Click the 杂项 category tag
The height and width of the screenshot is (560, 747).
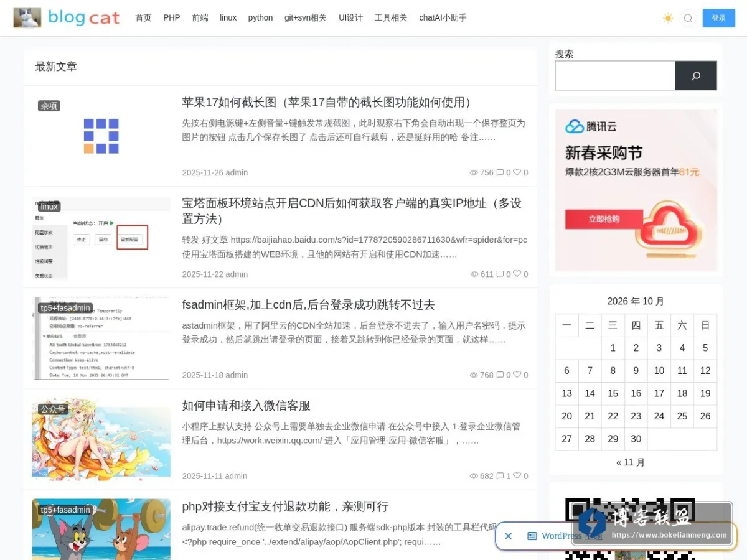(x=49, y=106)
